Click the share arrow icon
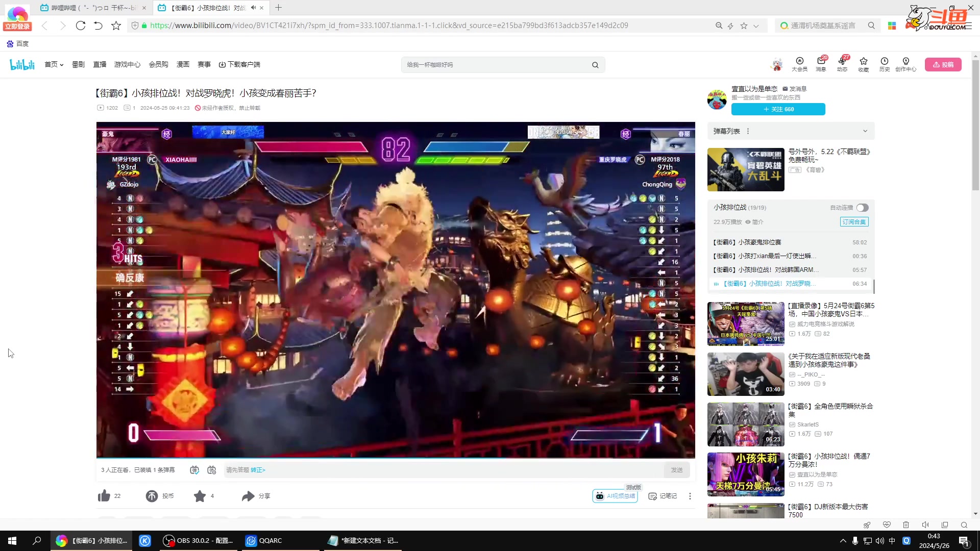 point(248,496)
